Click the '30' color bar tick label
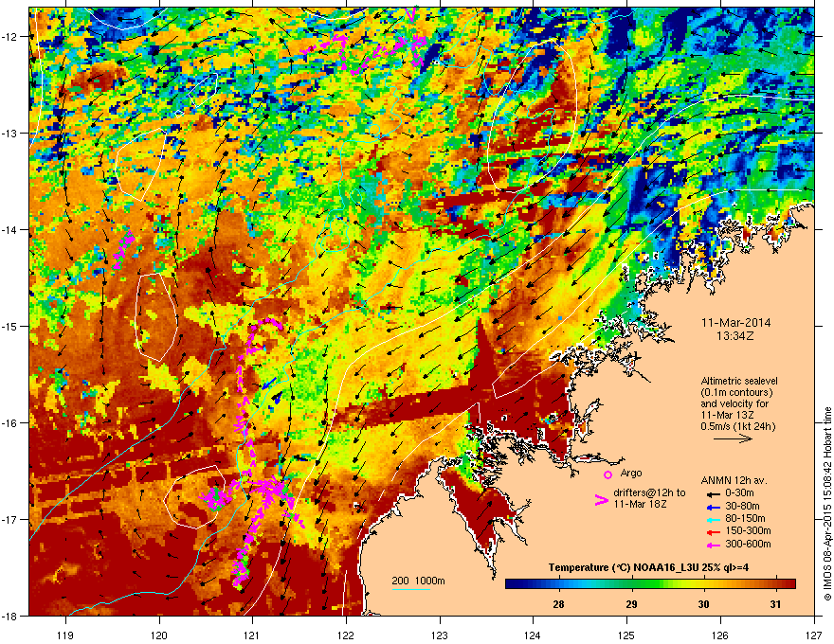Viewport: 834px width, 644px height. pyautogui.click(x=703, y=604)
